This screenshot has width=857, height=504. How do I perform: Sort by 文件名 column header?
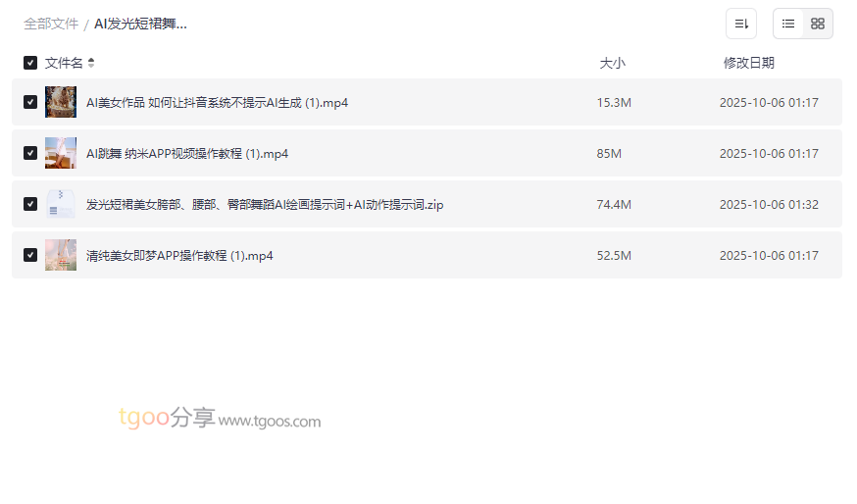click(x=64, y=63)
